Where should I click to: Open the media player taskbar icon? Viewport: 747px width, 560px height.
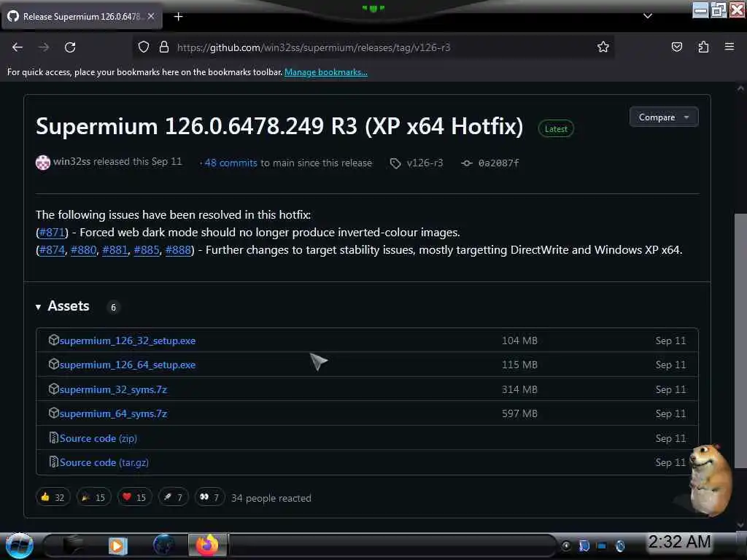[x=117, y=545]
